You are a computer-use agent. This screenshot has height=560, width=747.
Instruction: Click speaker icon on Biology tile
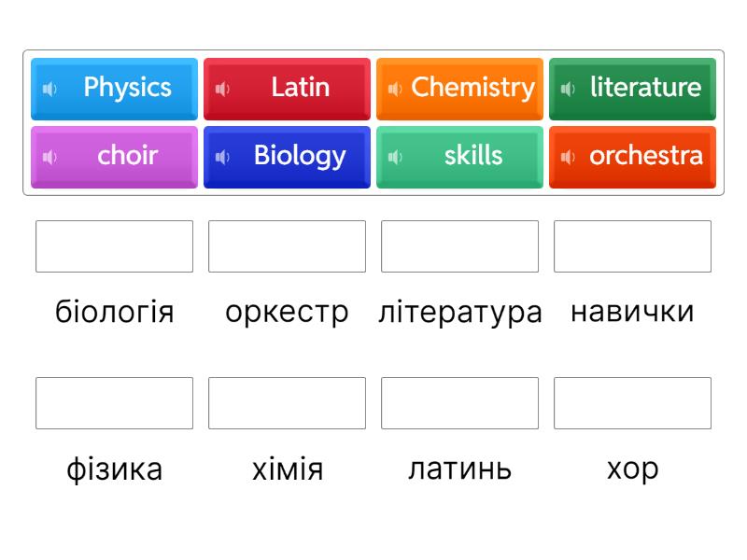pyautogui.click(x=222, y=157)
